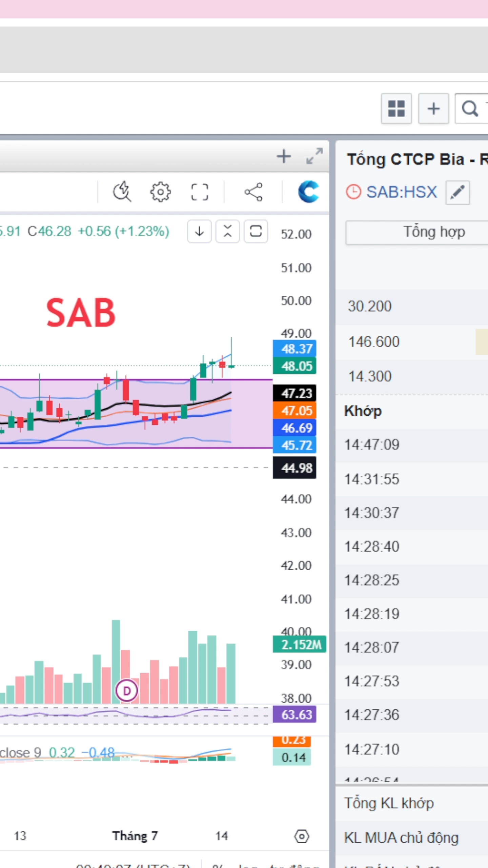Click the 44.98 price label
Image resolution: width=488 pixels, height=868 pixels.
294,468
